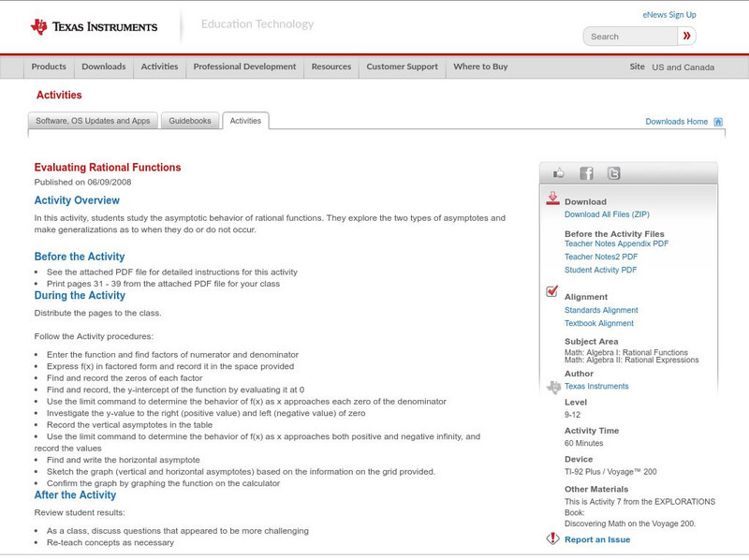The image size is (749, 560).
Task: Open Student Activity PDF
Action: click(600, 270)
